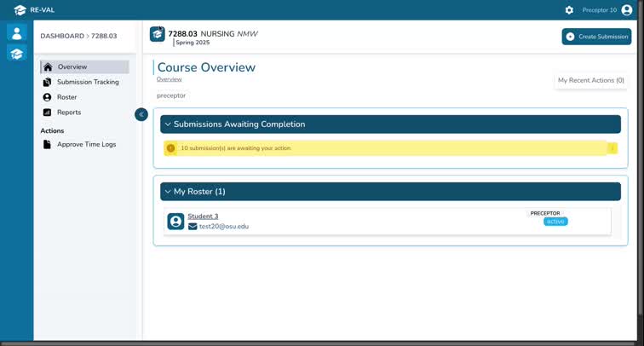Collapse the My Roster (1) section
The height and width of the screenshot is (346, 644).
[x=168, y=192]
